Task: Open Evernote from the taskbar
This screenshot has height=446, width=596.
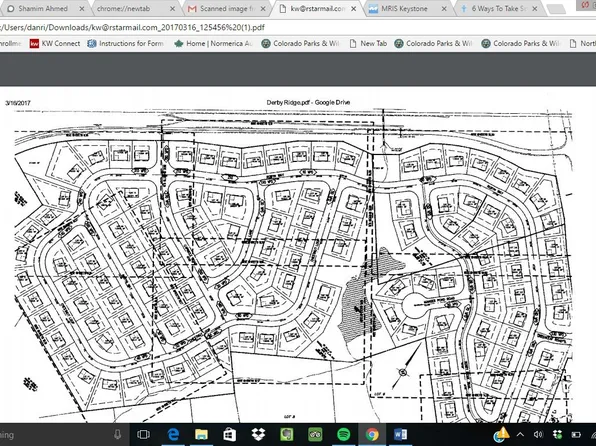Action: (287, 434)
